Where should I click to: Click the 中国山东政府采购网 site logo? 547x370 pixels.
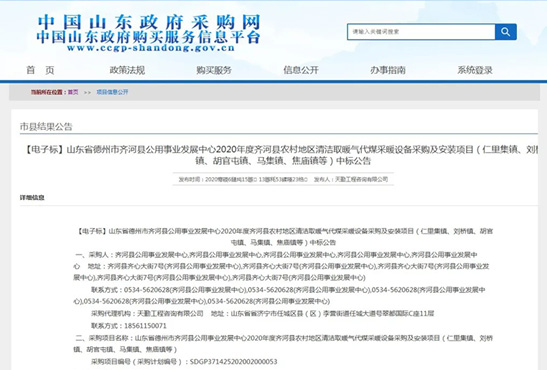pos(149,22)
